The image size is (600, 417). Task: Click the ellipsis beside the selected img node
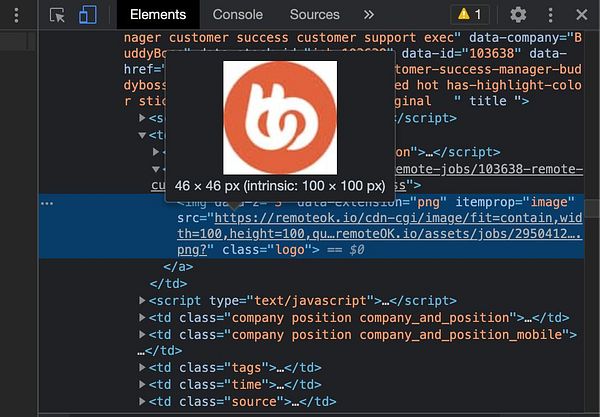coord(47,203)
